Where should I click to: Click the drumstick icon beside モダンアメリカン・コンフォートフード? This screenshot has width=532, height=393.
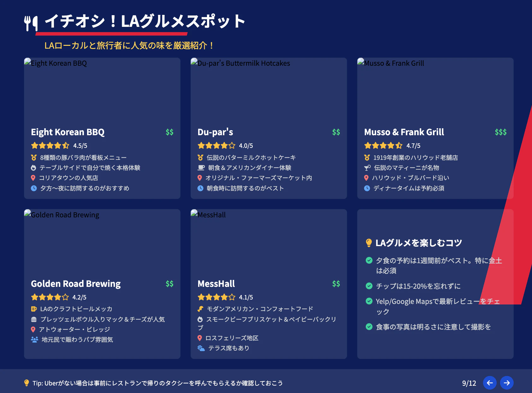(200, 309)
